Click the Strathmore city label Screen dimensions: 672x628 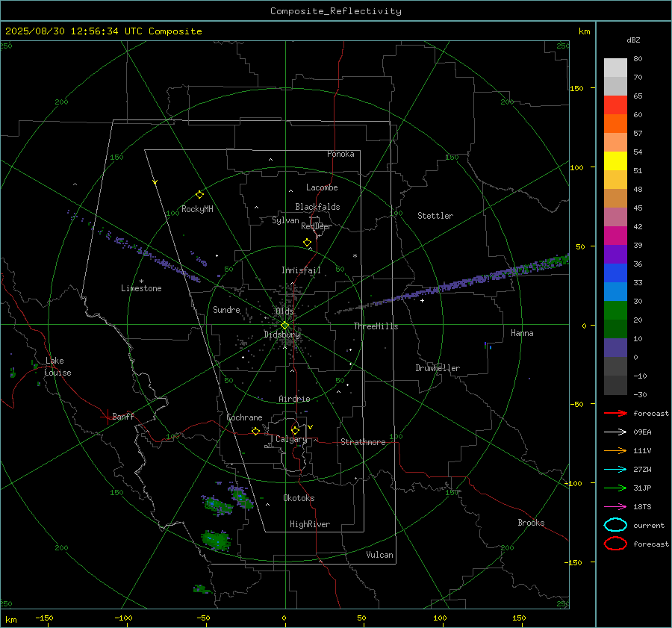point(363,442)
